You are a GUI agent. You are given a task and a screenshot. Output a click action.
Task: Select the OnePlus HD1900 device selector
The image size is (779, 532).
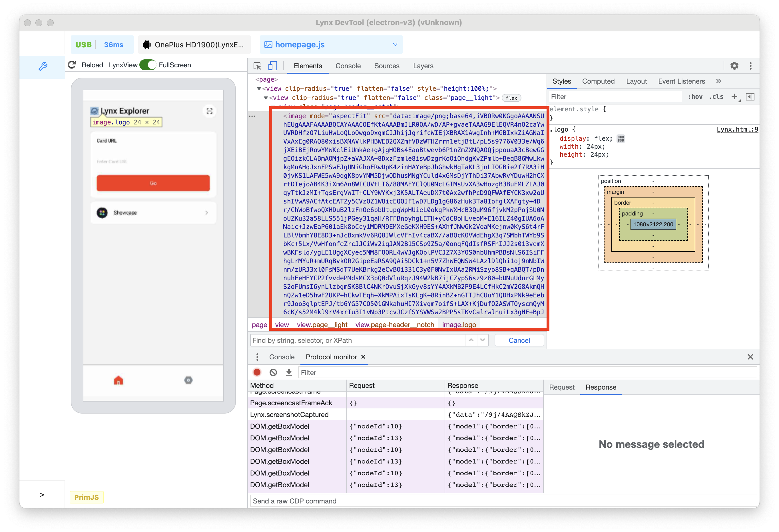tap(194, 45)
